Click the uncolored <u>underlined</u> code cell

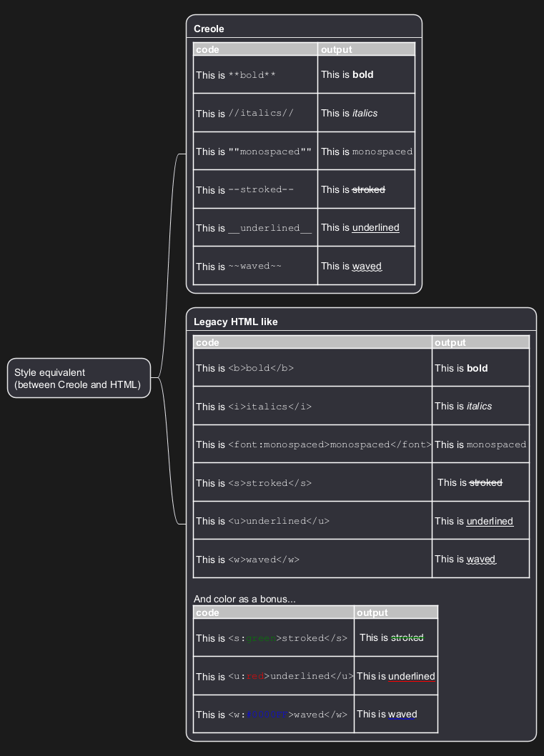(312, 521)
